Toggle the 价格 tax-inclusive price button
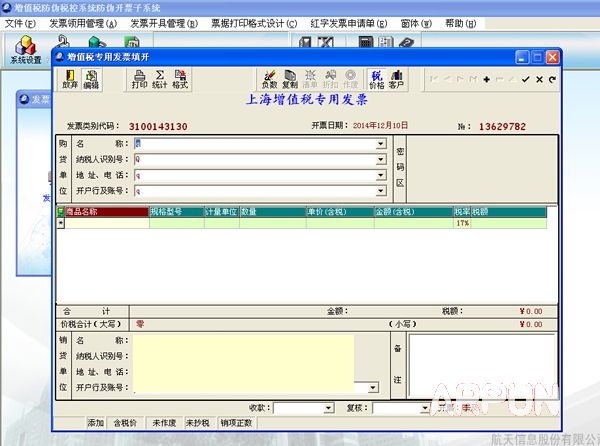Screen dimensions: 600x446 376,79
